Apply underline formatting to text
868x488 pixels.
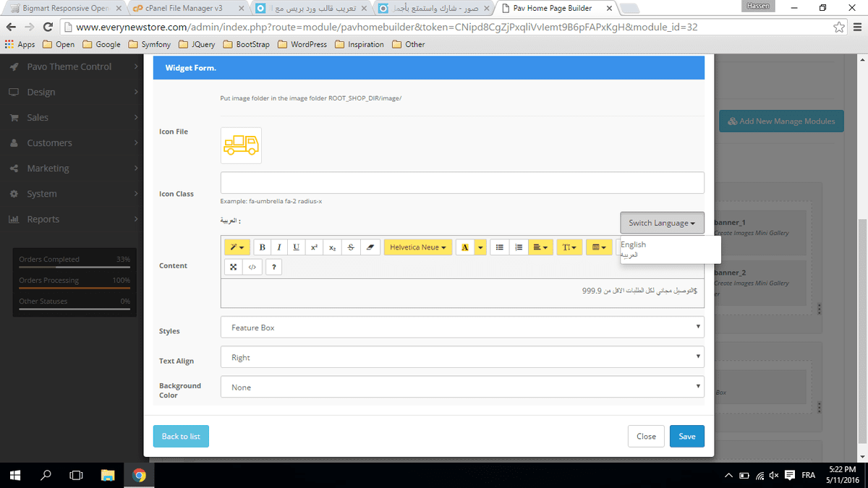297,247
